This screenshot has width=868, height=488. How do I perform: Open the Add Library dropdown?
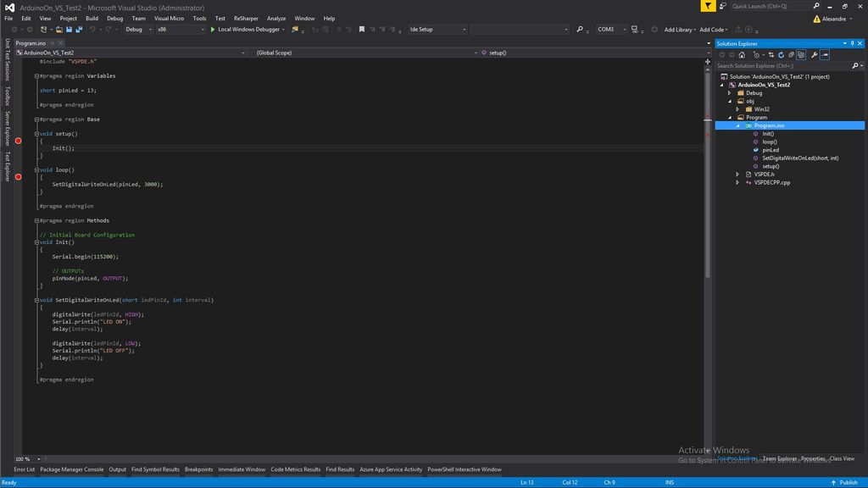coord(680,30)
